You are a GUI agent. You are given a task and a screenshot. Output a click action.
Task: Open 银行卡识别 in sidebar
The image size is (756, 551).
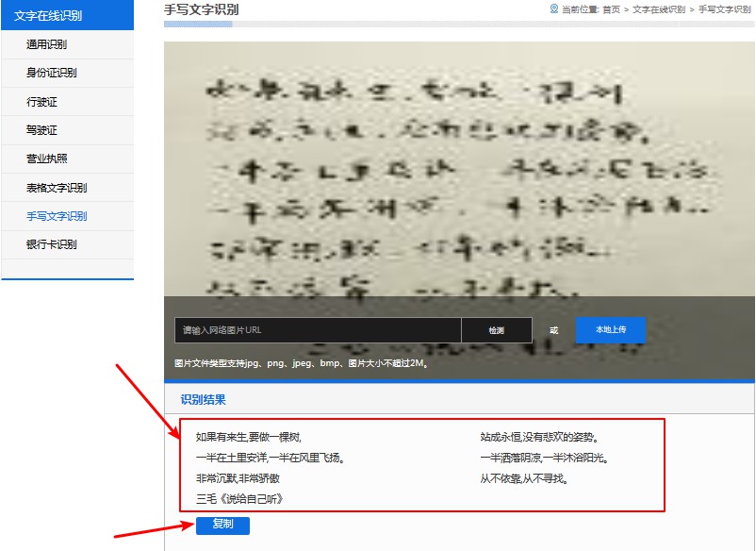[x=52, y=244]
